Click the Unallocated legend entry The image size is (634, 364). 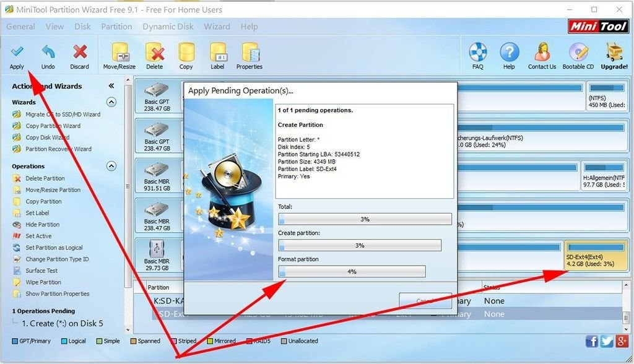point(300,341)
